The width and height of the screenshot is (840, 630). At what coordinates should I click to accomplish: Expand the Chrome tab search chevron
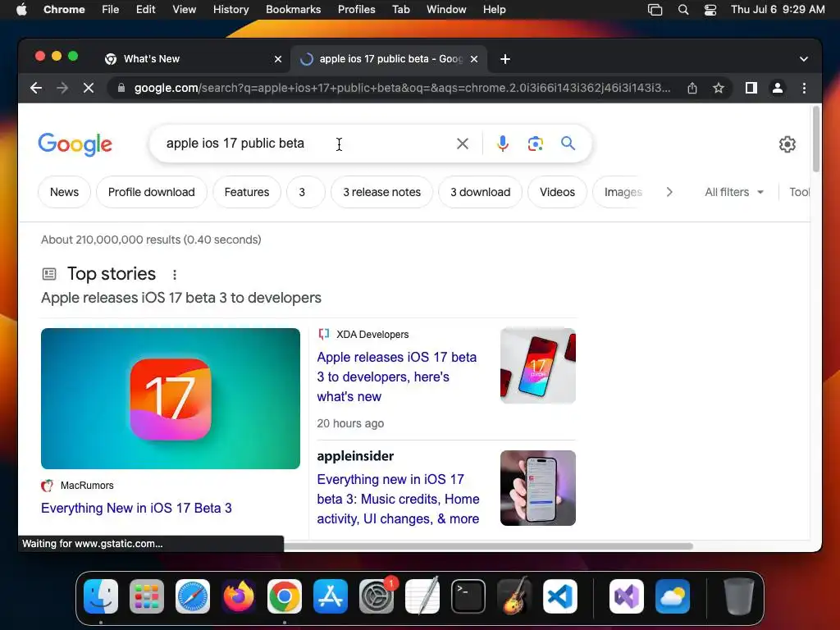click(x=804, y=59)
